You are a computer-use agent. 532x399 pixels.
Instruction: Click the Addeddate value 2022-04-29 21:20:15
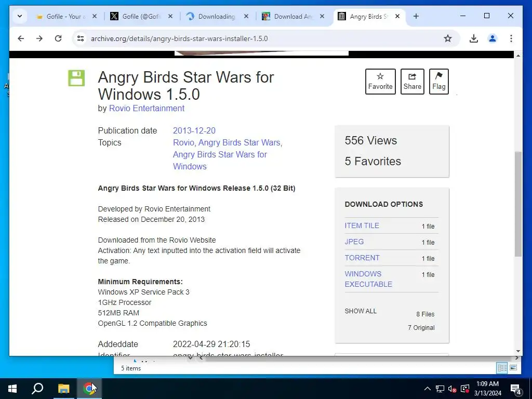(x=211, y=344)
